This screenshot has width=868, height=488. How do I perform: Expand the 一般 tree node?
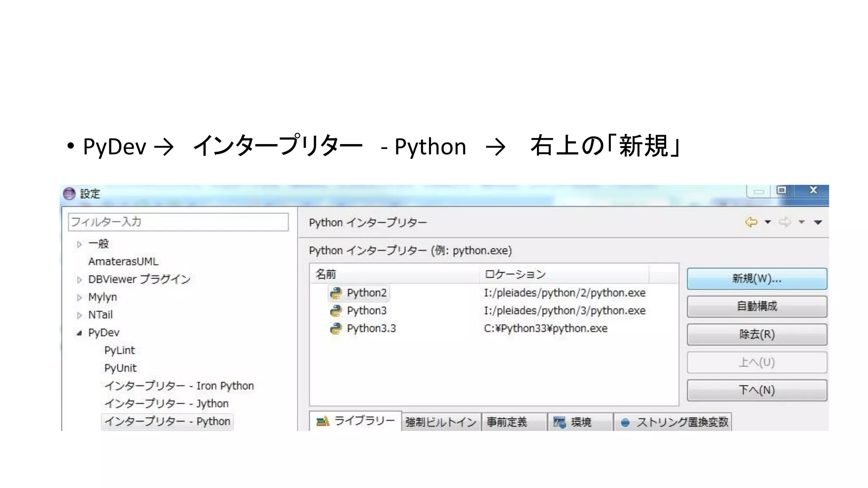[x=79, y=244]
